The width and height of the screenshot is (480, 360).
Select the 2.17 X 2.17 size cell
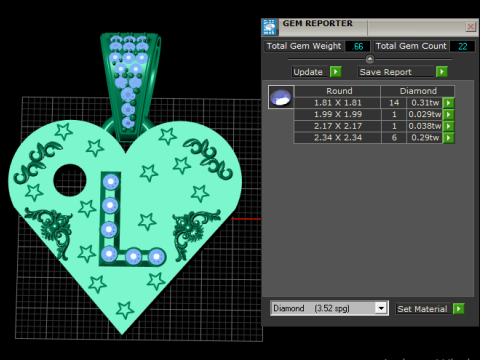pos(338,126)
